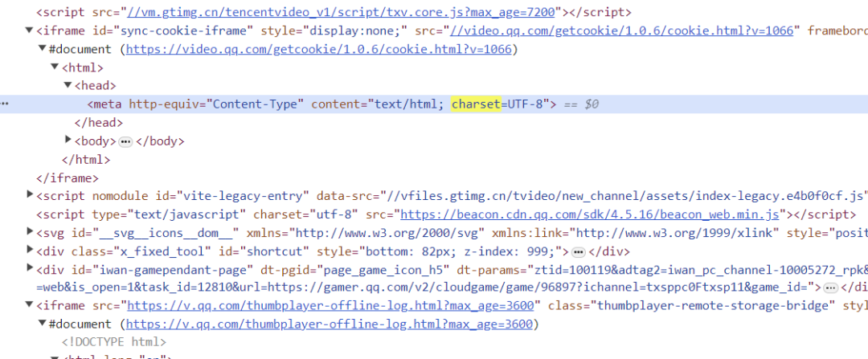Click the ellipsis badge in body element
868x359 pixels.
[125, 141]
